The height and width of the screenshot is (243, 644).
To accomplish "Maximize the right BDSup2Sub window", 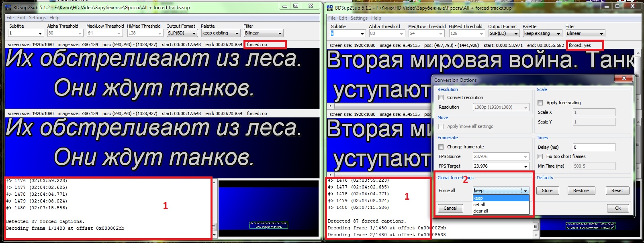I will (617, 6).
